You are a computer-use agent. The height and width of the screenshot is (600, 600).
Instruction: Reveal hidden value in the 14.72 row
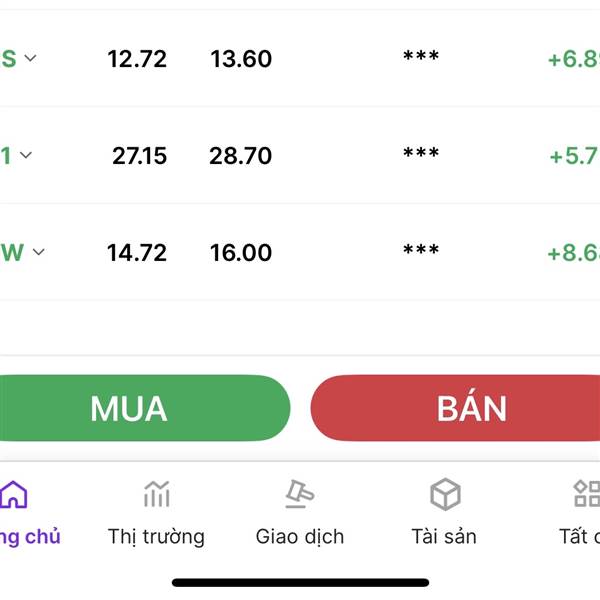pyautogui.click(x=421, y=249)
